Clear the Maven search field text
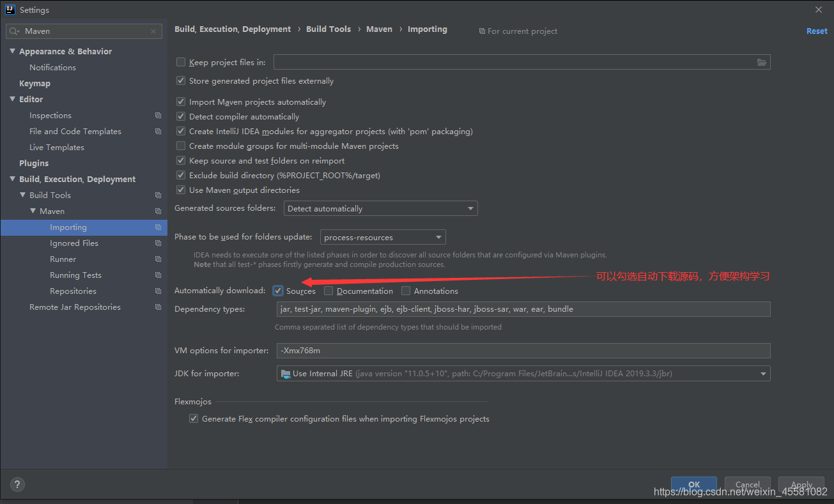This screenshot has height=504, width=834. [153, 31]
